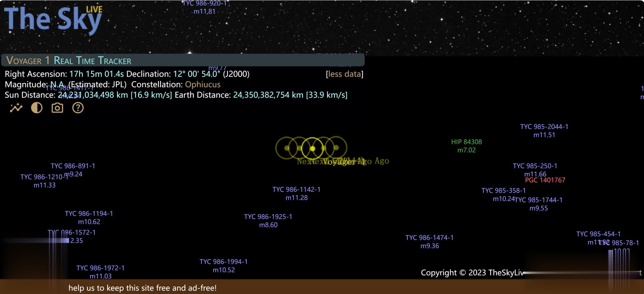644x294 pixels.
Task: Click The Sky Live logo
Action: click(x=53, y=19)
